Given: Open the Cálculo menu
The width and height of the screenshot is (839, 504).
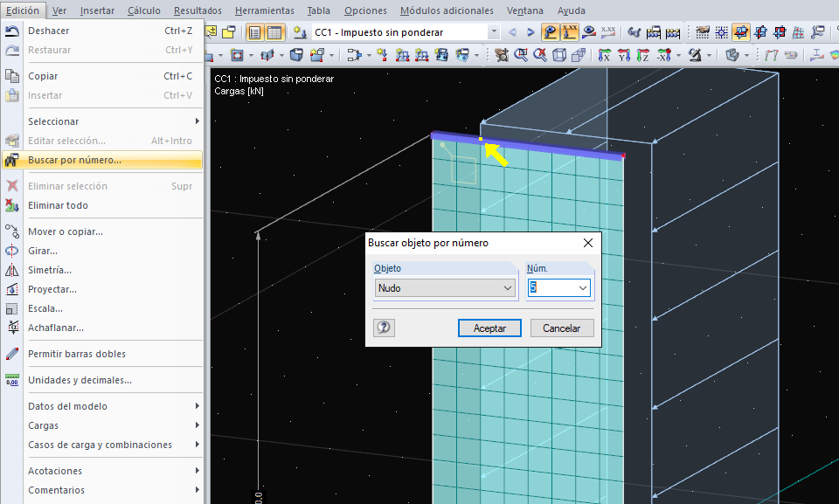Looking at the screenshot, I should pyautogui.click(x=144, y=10).
